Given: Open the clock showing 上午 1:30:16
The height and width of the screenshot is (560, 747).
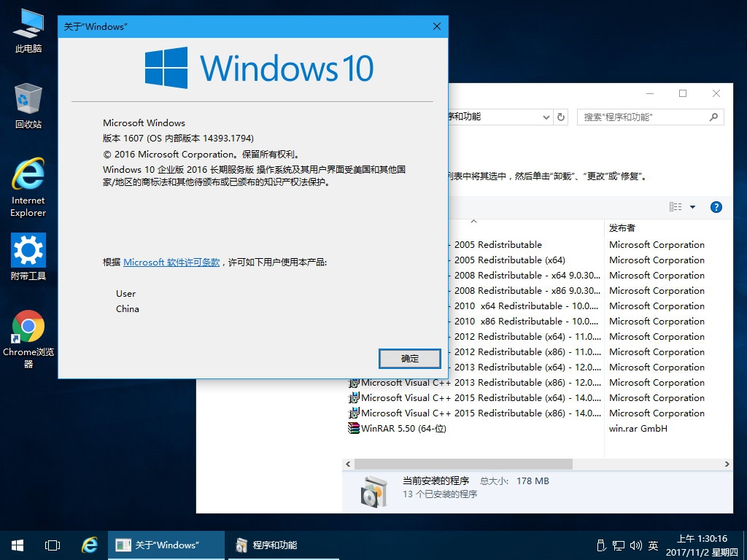Looking at the screenshot, I should [x=703, y=545].
